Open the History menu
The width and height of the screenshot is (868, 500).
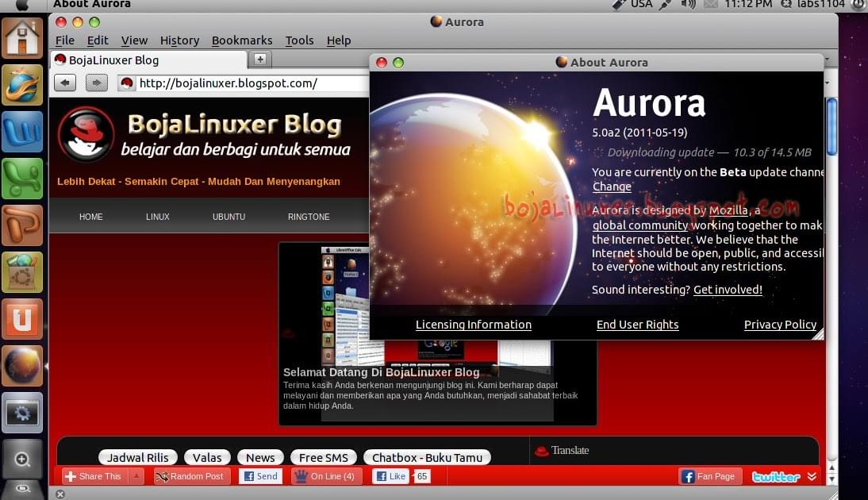click(x=179, y=40)
